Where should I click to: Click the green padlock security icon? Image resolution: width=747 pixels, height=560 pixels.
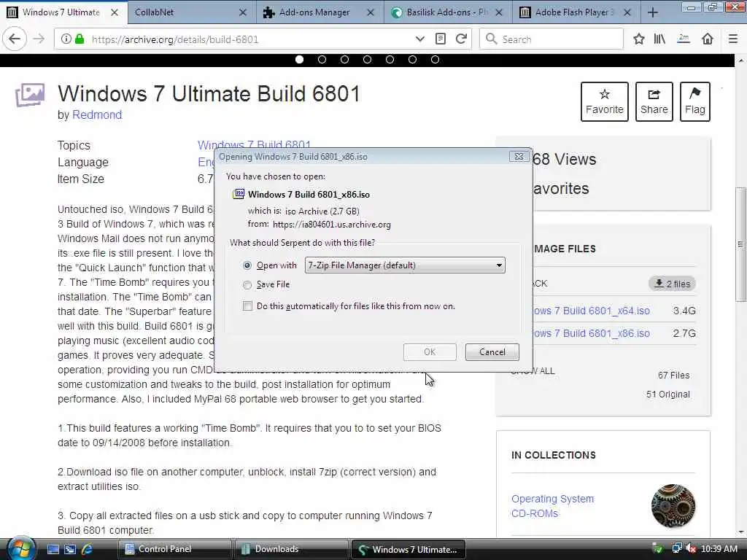tap(80, 39)
